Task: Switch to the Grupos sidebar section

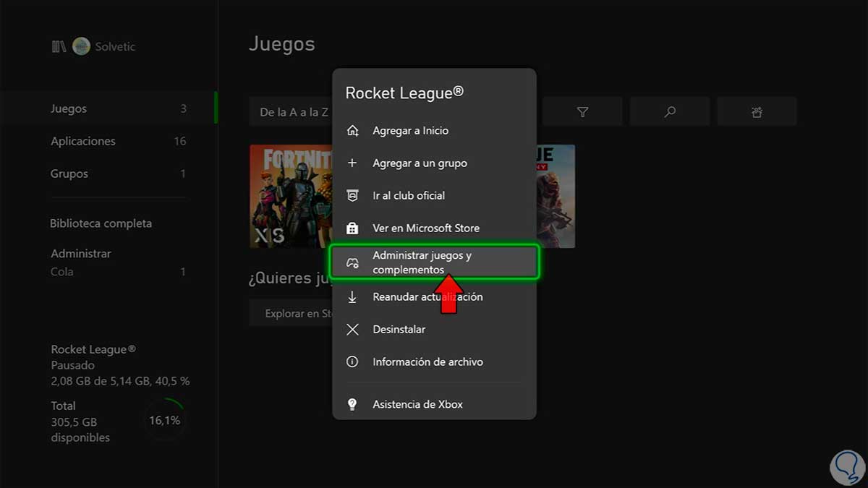Action: [x=118, y=174]
